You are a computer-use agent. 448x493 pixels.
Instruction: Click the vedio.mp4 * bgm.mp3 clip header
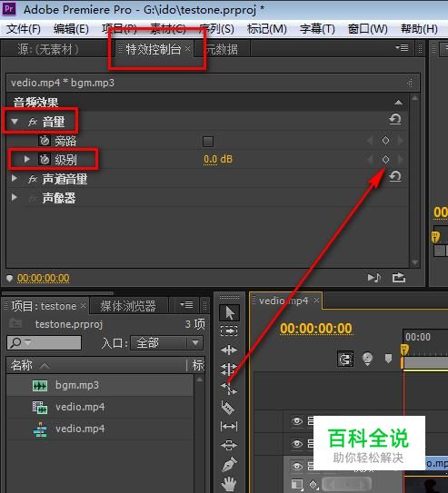[x=213, y=83]
